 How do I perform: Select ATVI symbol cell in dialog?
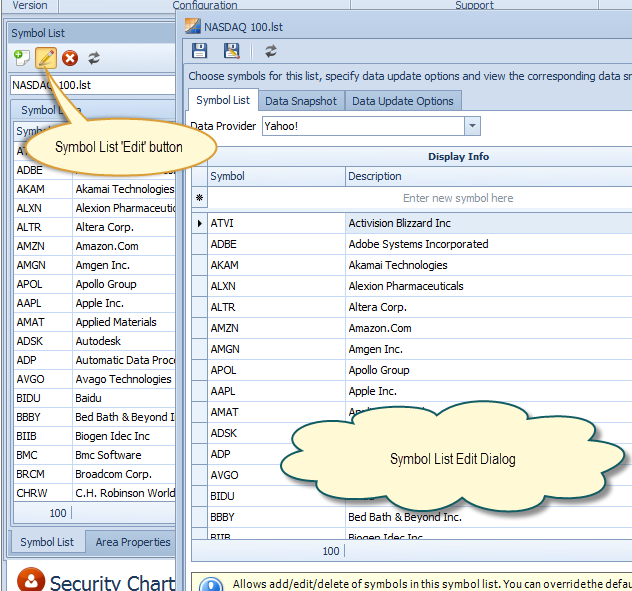276,223
